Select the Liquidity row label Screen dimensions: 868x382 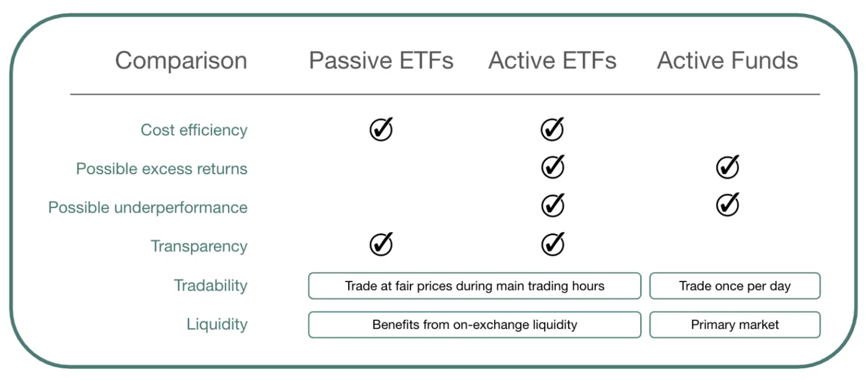(217, 324)
